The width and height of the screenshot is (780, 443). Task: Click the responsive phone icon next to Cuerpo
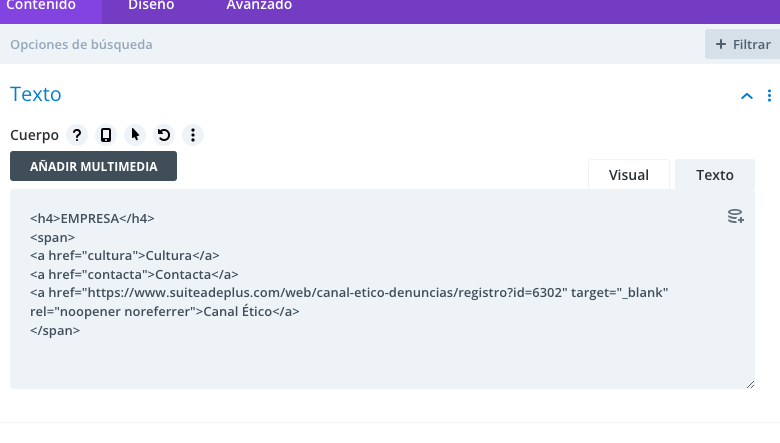tap(106, 135)
